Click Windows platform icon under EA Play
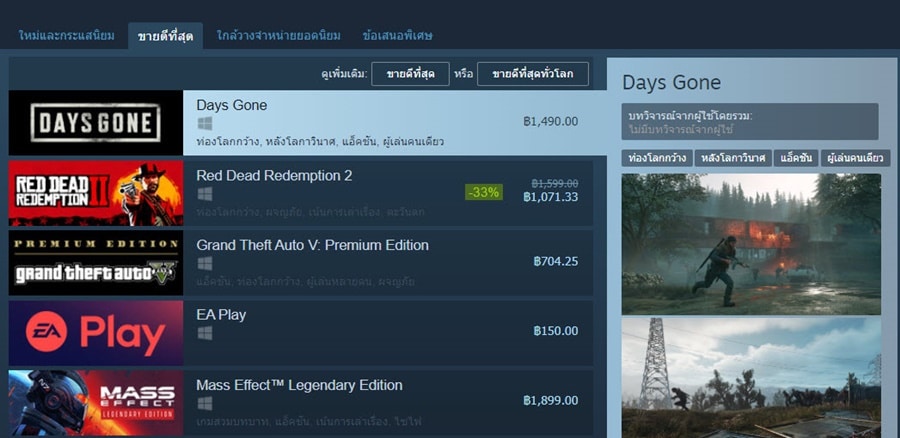 pos(205,333)
